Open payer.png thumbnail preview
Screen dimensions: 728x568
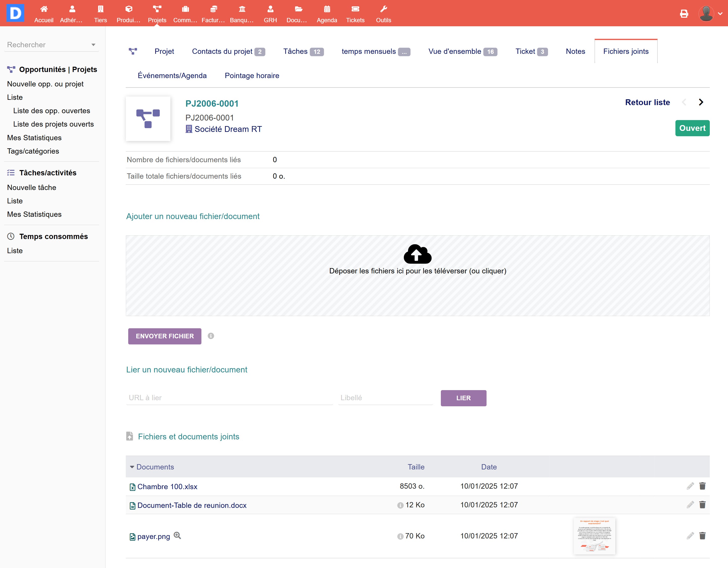click(594, 536)
